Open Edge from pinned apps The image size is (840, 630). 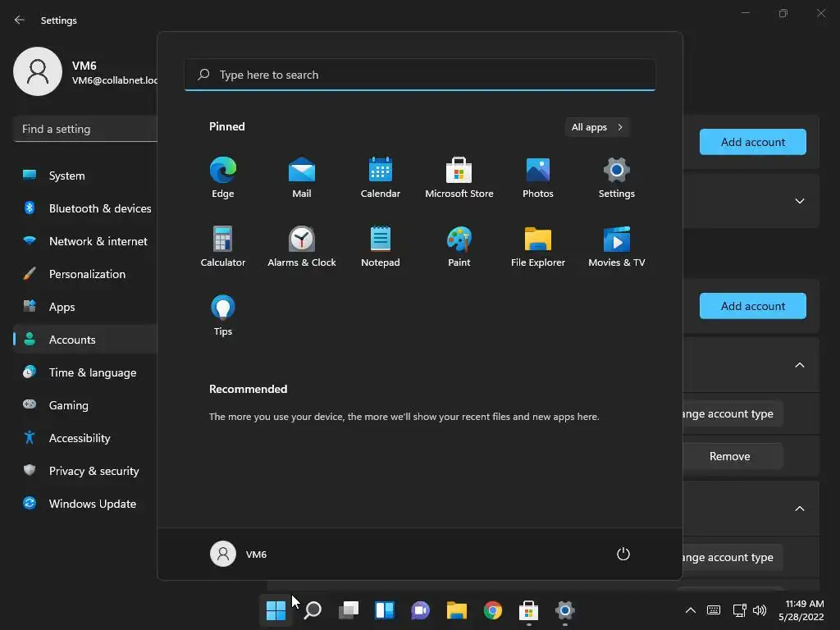point(223,177)
